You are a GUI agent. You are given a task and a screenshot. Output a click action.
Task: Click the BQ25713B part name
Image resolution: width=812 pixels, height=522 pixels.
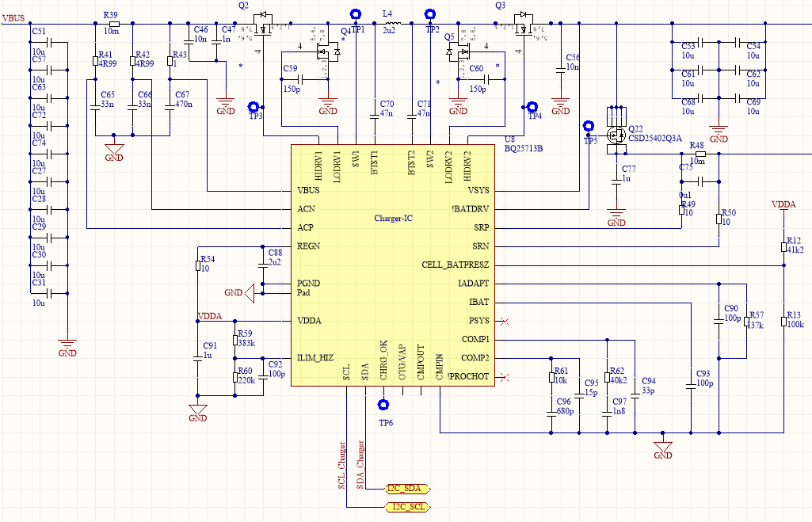point(524,149)
